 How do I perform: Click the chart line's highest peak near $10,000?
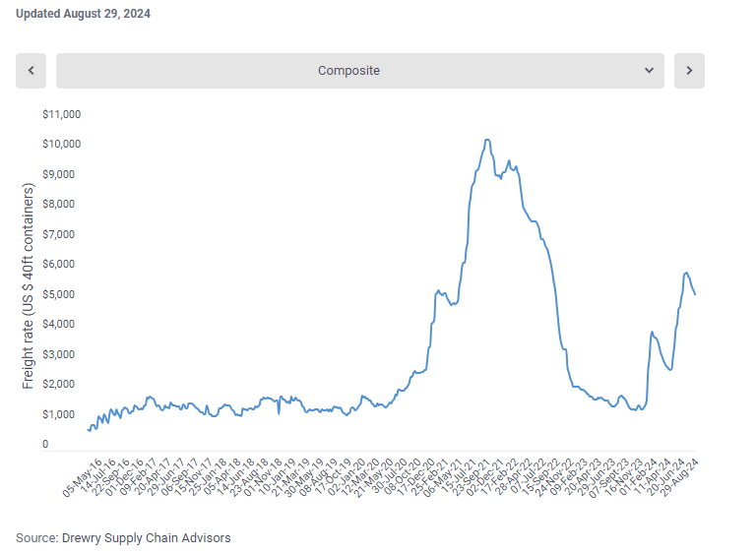tap(487, 141)
